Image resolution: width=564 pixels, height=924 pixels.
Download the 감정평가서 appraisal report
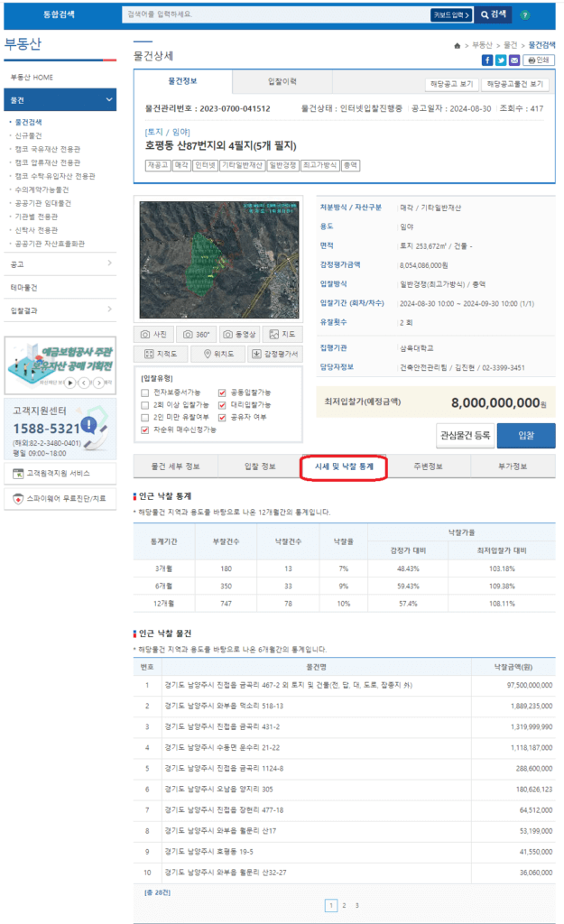[x=275, y=354]
